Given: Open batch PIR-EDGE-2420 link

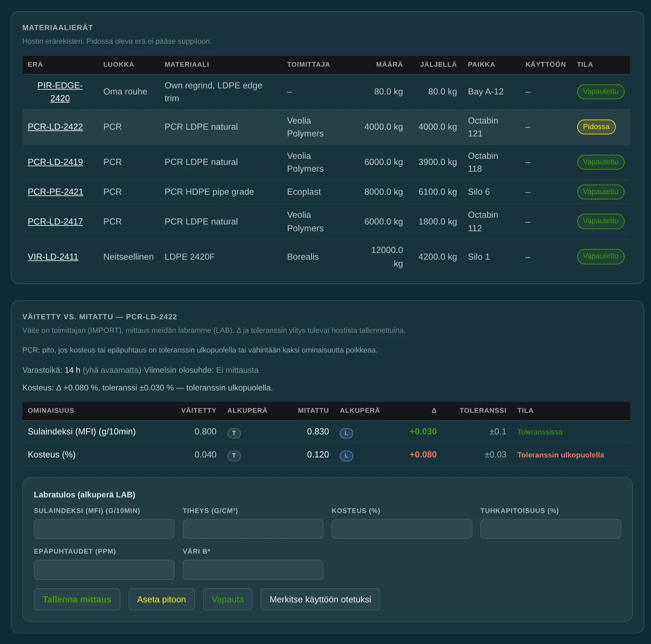Looking at the screenshot, I should pos(60,92).
